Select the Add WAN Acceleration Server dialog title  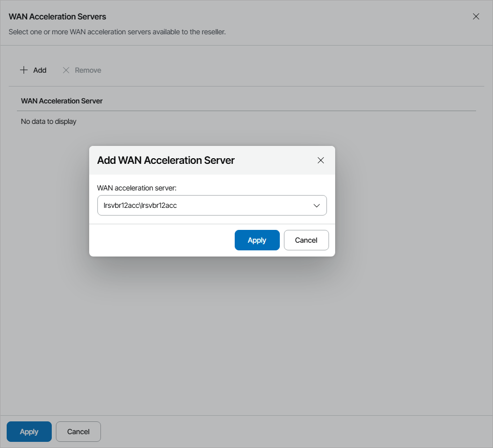(166, 160)
